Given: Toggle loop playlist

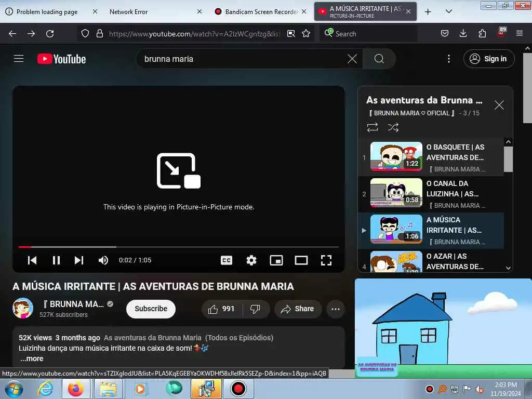Looking at the screenshot, I should (x=372, y=127).
